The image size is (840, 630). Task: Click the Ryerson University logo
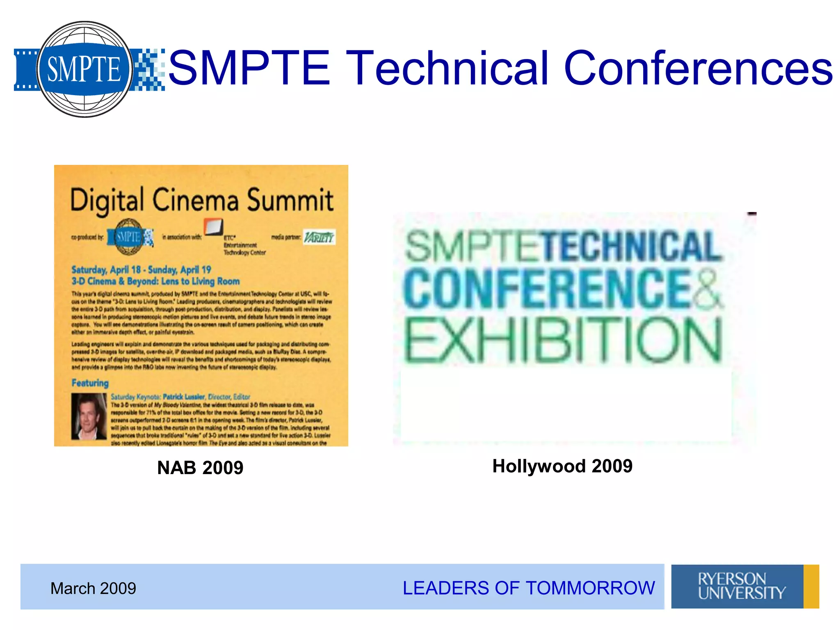point(745,586)
